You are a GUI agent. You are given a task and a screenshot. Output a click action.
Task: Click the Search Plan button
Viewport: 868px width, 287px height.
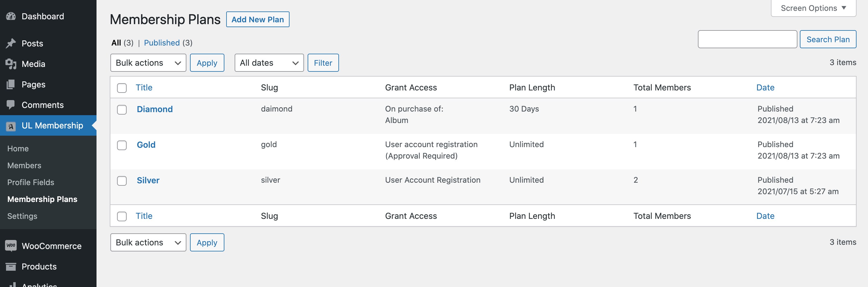828,39
